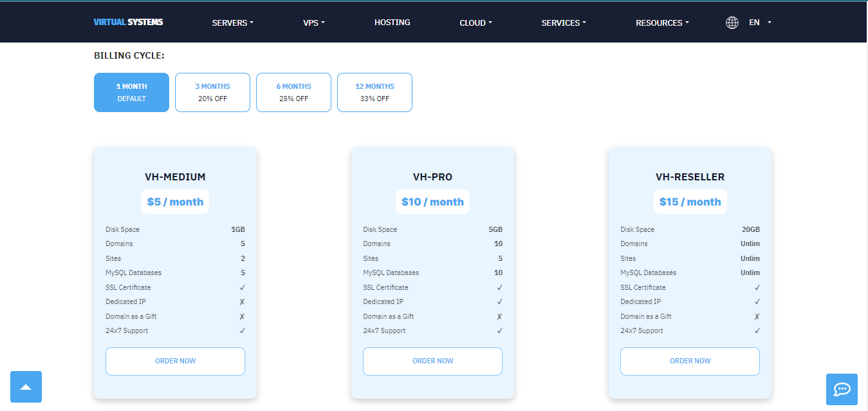
Task: Click VH-MEDIUM's 1GB disk space value
Action: [238, 229]
